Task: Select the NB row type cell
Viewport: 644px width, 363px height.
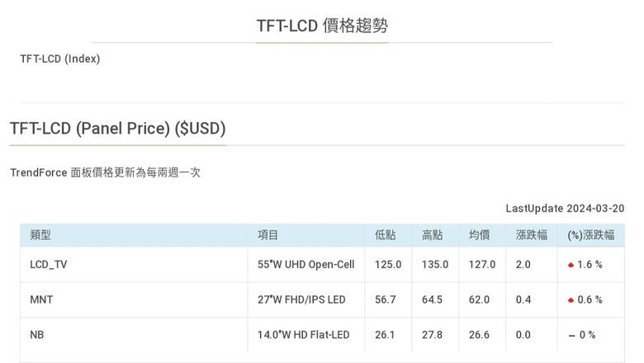Action: pos(37,335)
